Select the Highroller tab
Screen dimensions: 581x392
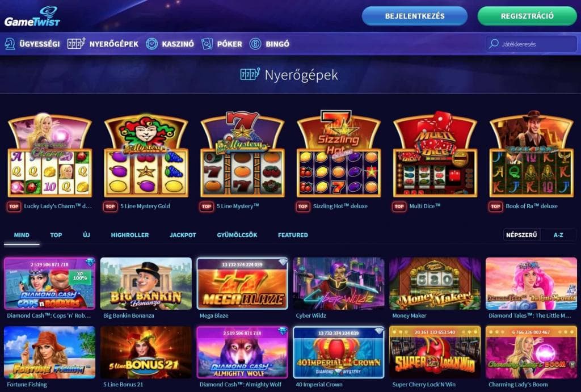[130, 235]
